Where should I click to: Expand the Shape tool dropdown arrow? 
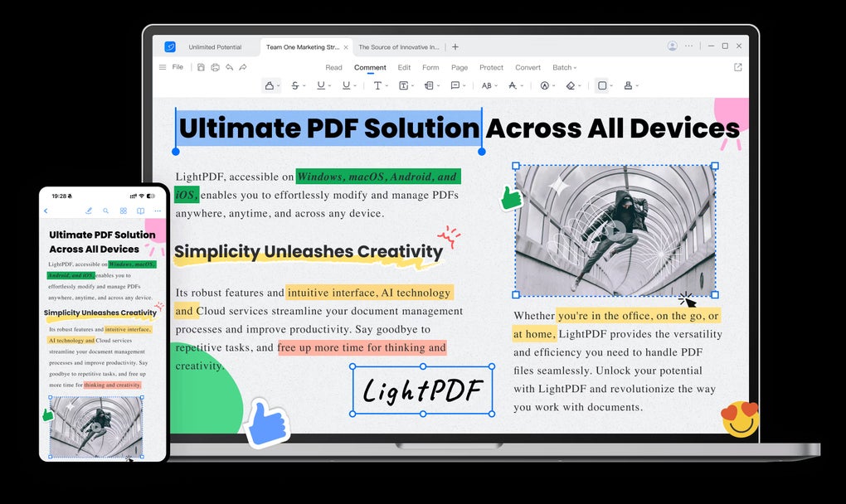611,86
